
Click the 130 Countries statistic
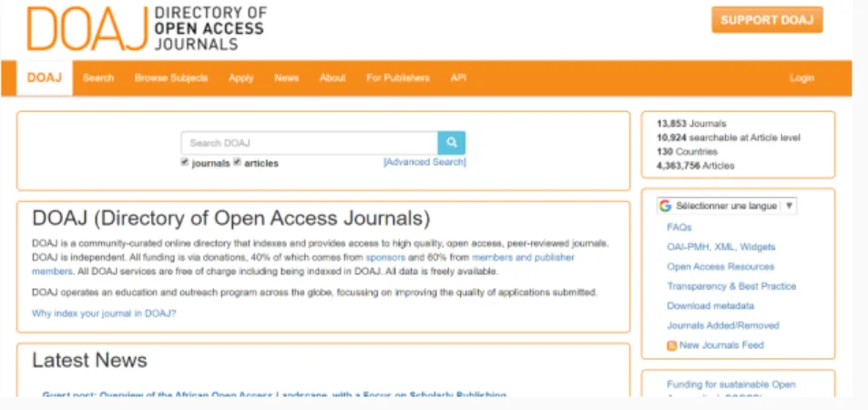(x=687, y=152)
